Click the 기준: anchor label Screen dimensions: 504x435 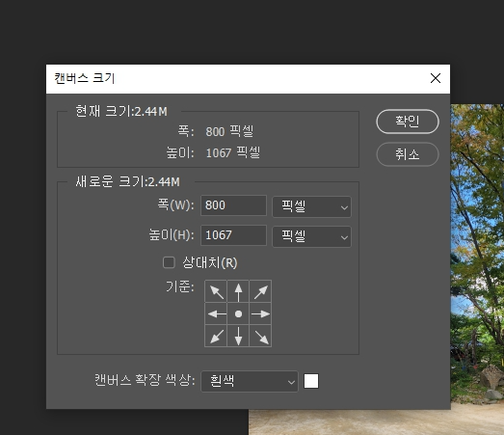pos(180,286)
